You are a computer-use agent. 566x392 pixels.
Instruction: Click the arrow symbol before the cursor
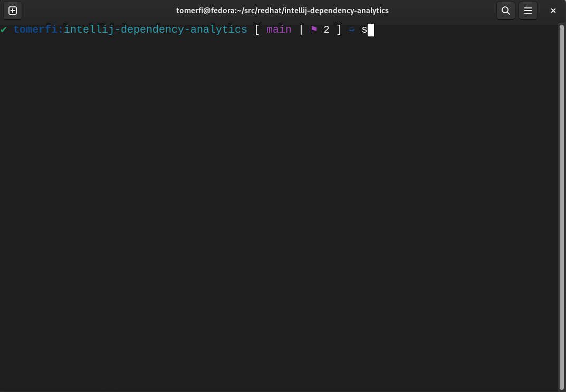[x=351, y=30]
